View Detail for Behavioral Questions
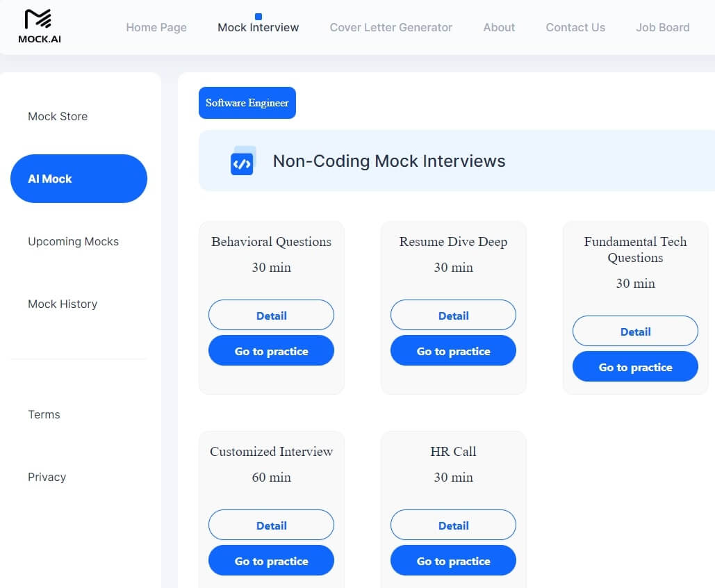This screenshot has width=715, height=588. click(x=271, y=316)
